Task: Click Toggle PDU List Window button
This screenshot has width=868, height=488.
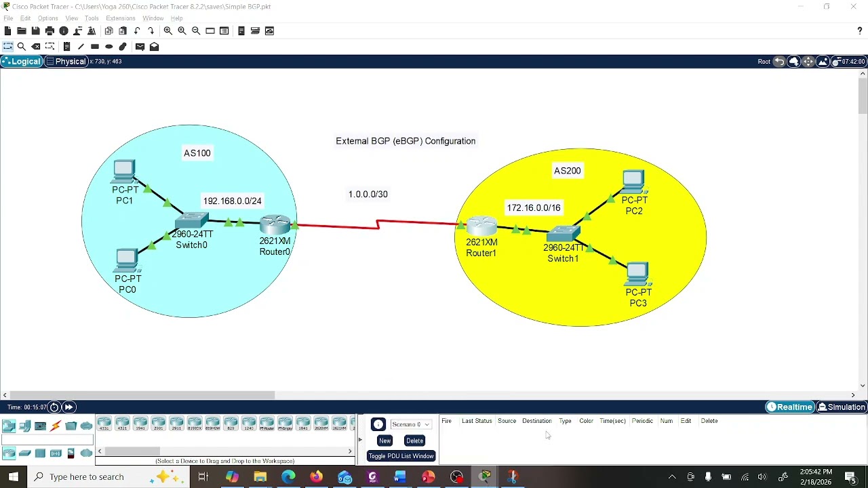Action: [x=401, y=456]
